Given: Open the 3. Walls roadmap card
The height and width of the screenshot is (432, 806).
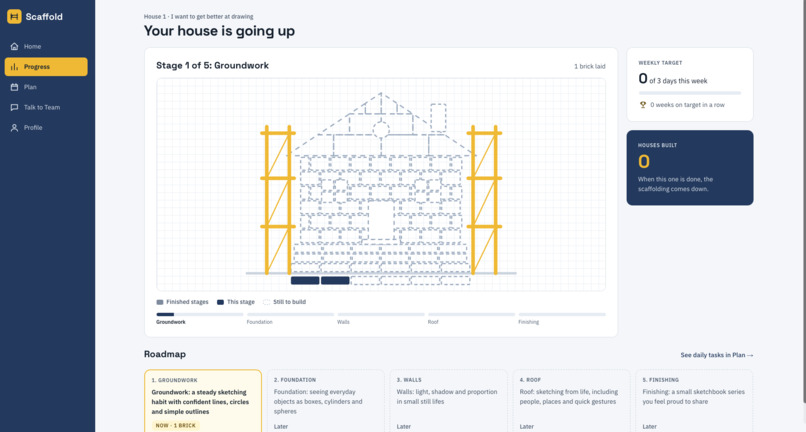Looking at the screenshot, I should click(448, 401).
